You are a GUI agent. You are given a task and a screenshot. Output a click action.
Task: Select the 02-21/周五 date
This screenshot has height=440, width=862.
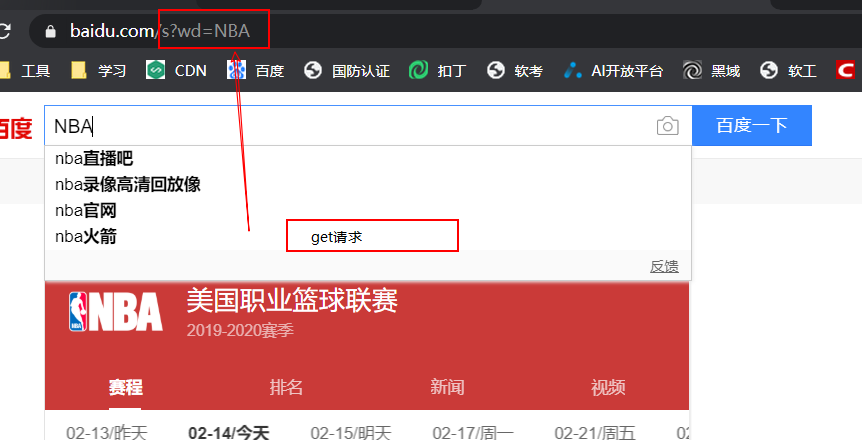click(595, 433)
